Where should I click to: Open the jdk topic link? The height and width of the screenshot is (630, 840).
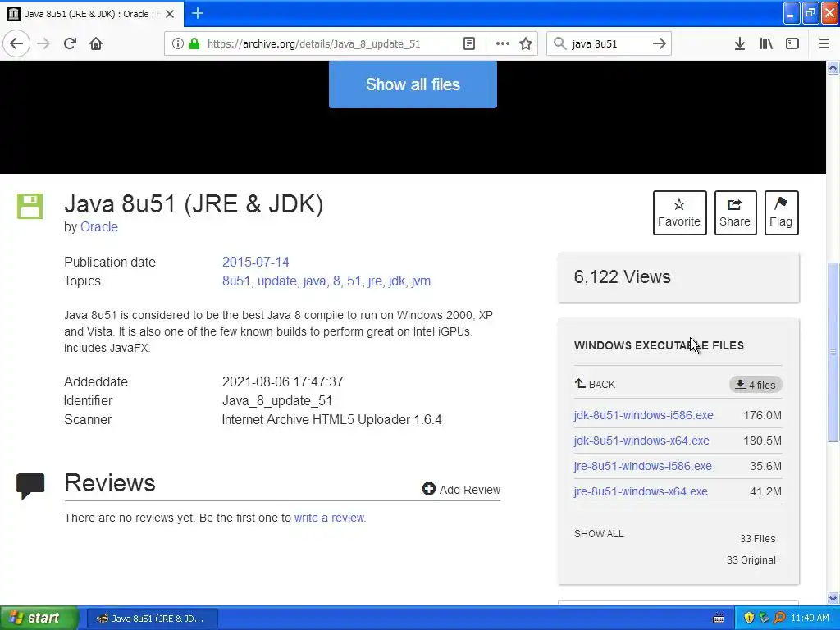(x=397, y=281)
